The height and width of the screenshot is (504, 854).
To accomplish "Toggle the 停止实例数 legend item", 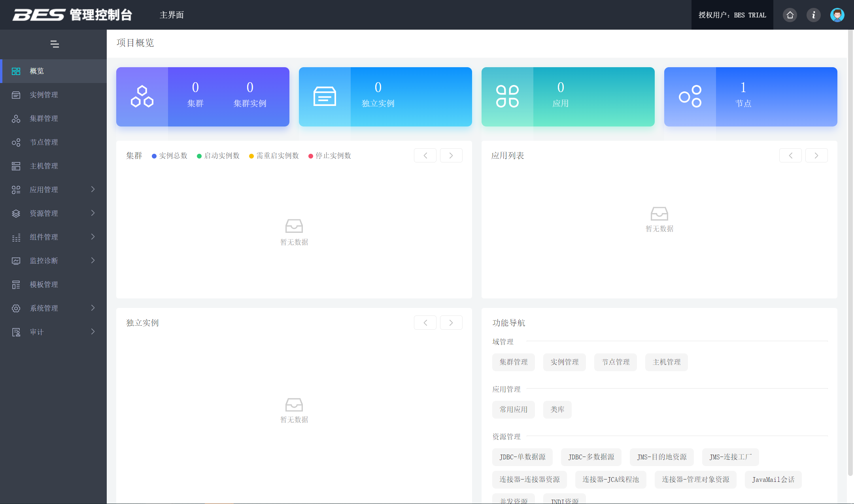I will [x=330, y=156].
